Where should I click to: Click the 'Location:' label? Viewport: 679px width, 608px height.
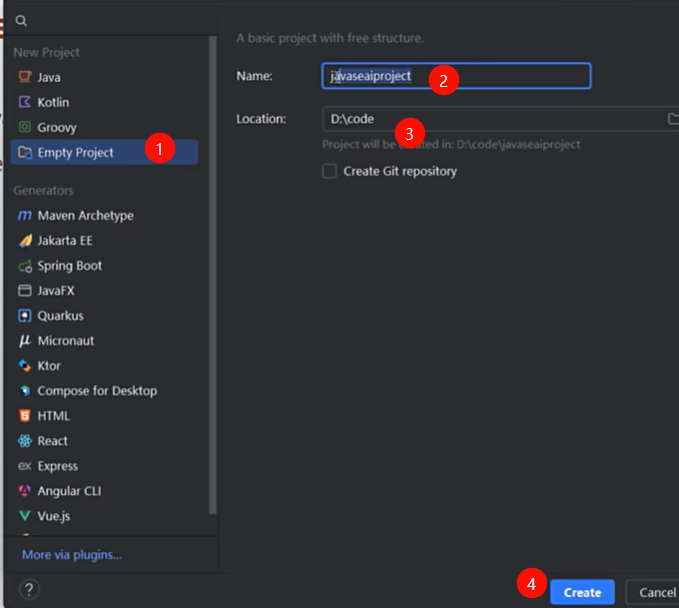point(261,119)
